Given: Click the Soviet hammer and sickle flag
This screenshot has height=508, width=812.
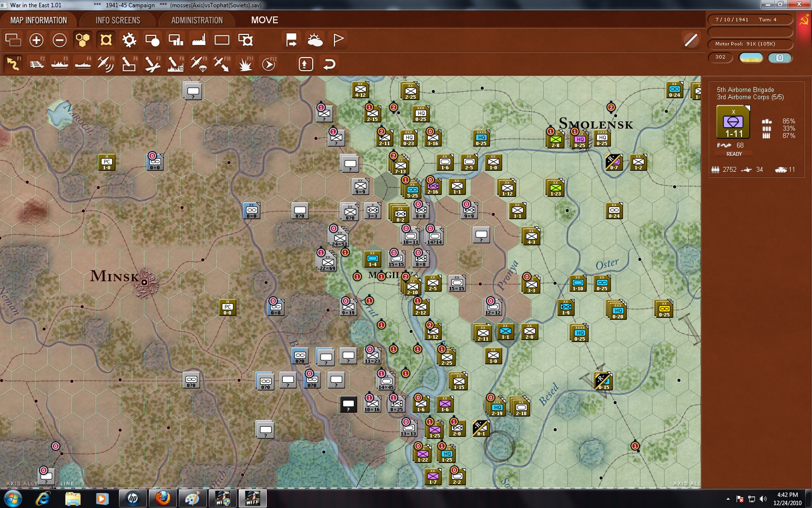Looking at the screenshot, I should tap(804, 20).
